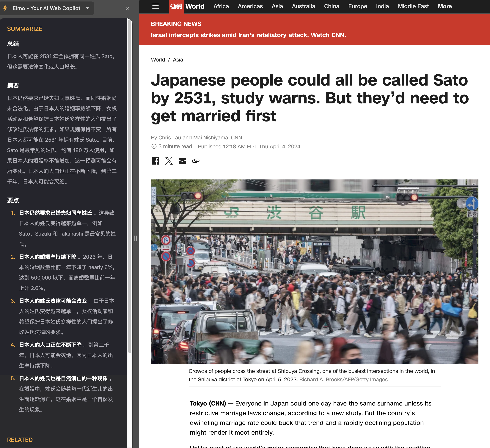Share article on Facebook
The image size is (490, 448).
coord(155,161)
